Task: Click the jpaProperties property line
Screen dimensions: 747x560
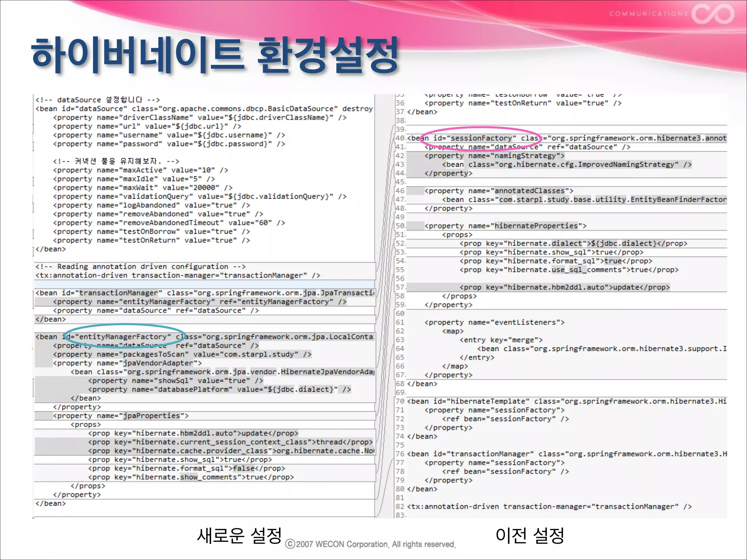Action: coord(120,416)
